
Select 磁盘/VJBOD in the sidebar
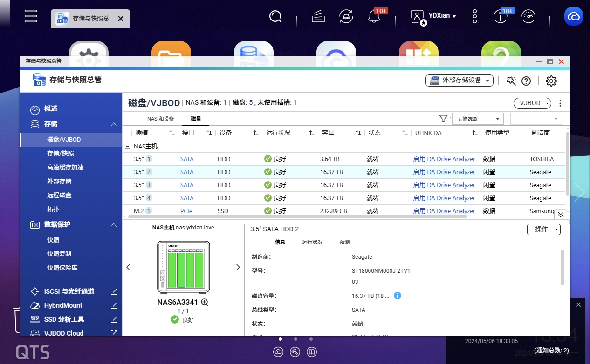tap(71, 139)
